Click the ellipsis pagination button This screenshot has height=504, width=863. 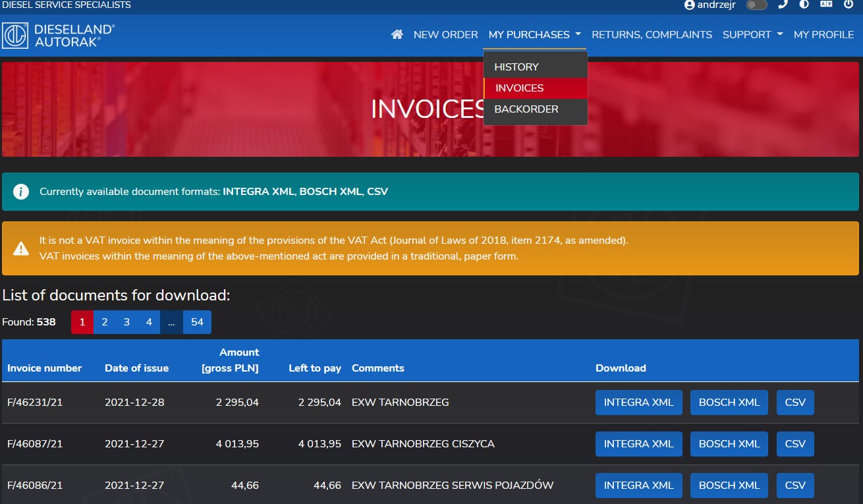(x=172, y=322)
